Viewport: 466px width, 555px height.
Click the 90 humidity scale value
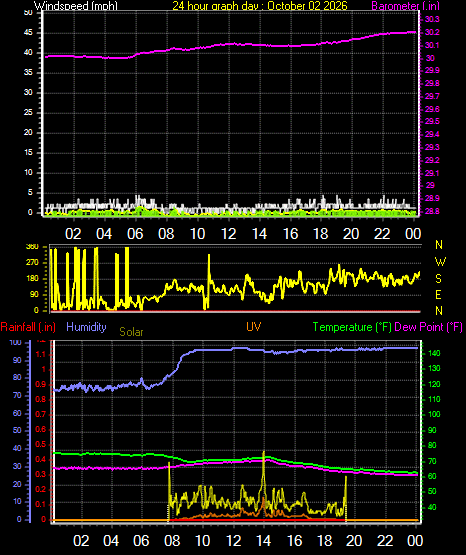click(x=17, y=360)
